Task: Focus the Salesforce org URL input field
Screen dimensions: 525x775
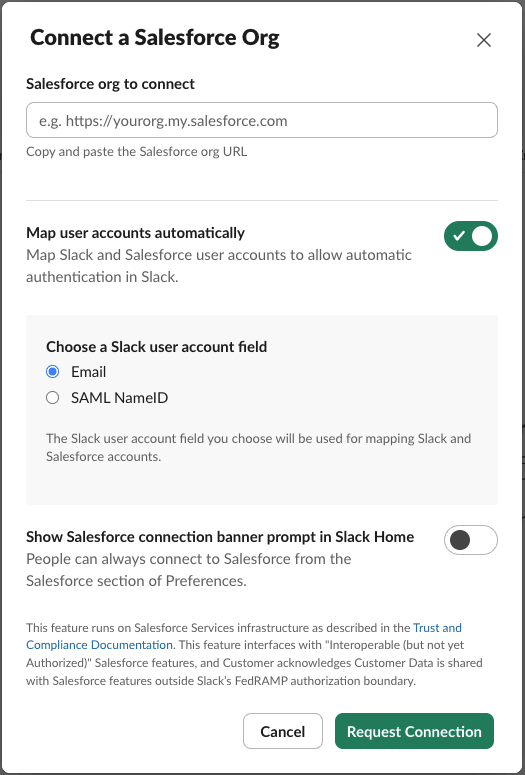Action: coord(262,120)
